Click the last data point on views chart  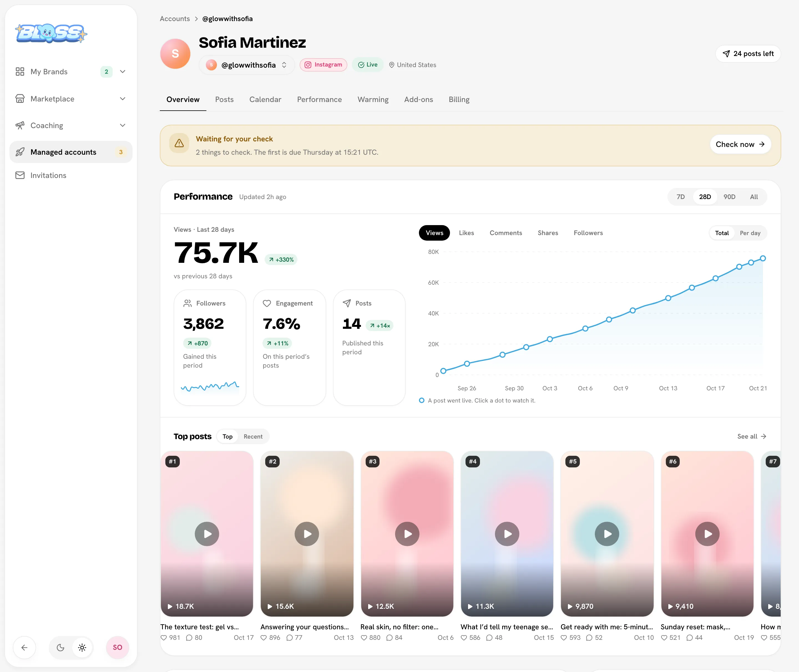click(763, 258)
